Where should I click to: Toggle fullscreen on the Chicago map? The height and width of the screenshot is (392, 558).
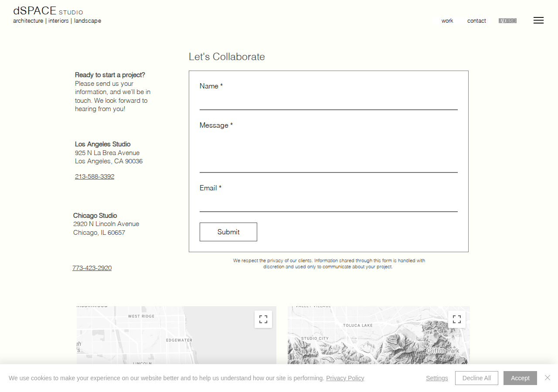click(x=263, y=319)
